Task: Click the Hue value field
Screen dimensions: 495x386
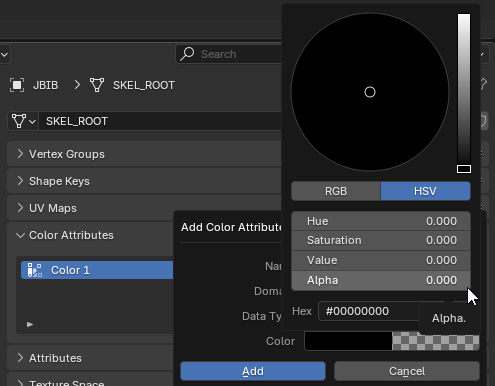Action: (x=381, y=221)
